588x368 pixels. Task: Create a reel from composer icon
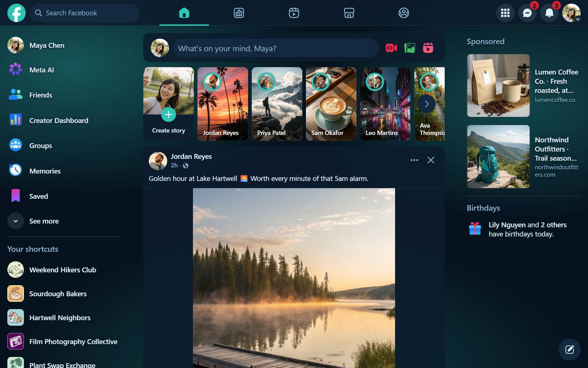(428, 48)
